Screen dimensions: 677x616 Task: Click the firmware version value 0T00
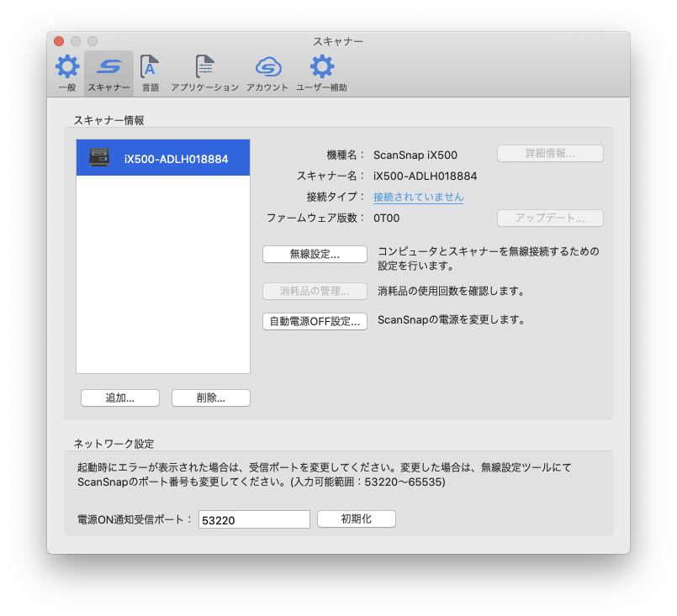coord(386,218)
